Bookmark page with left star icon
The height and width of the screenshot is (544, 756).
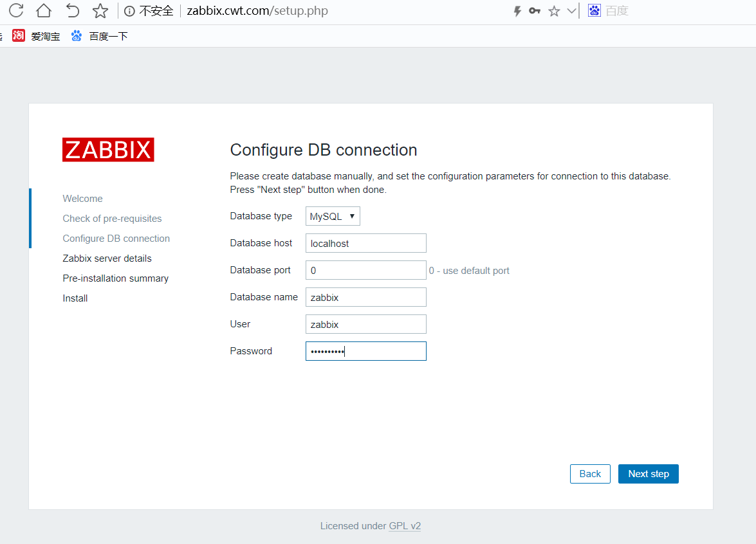pos(100,10)
